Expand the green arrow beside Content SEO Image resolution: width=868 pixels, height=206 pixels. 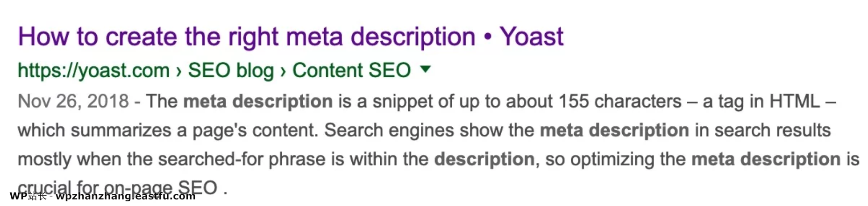(x=425, y=69)
